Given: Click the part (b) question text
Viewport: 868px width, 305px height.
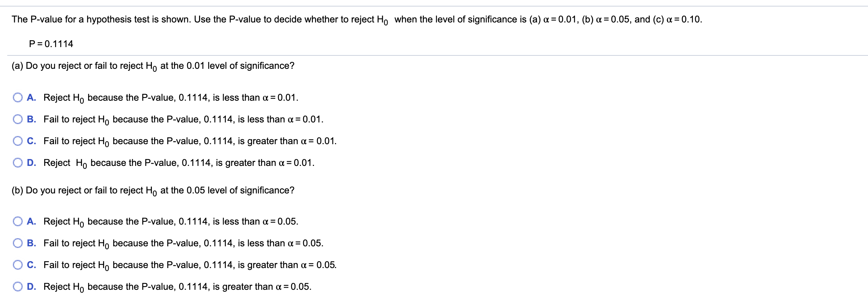Looking at the screenshot, I should click(152, 190).
